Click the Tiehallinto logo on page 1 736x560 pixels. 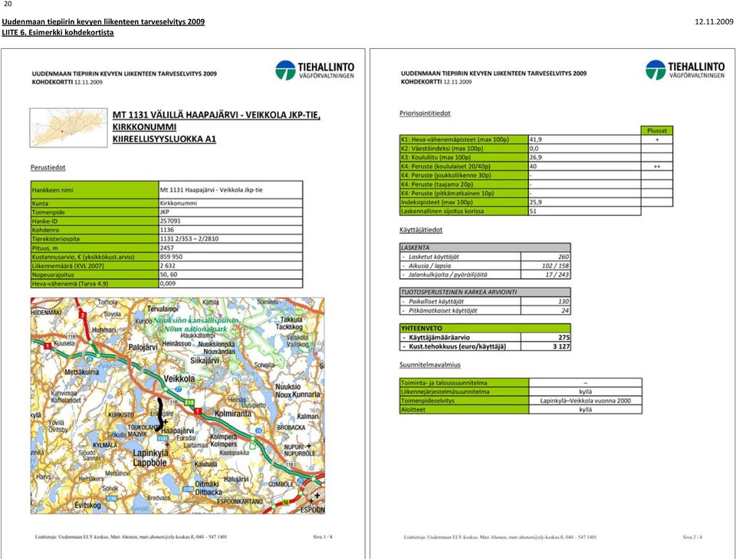click(314, 70)
